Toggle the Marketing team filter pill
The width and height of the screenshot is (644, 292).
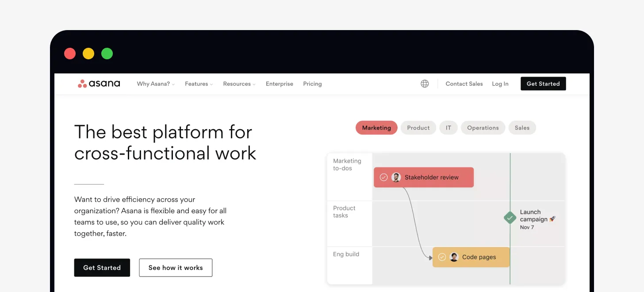[x=376, y=127]
